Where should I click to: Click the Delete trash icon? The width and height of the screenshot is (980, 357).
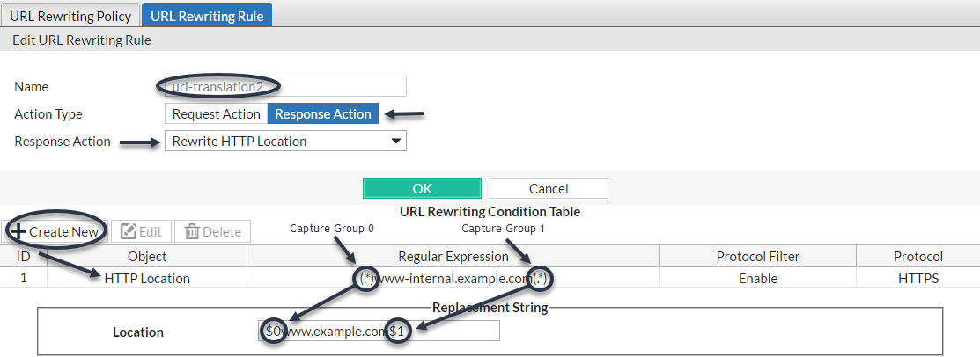192,231
